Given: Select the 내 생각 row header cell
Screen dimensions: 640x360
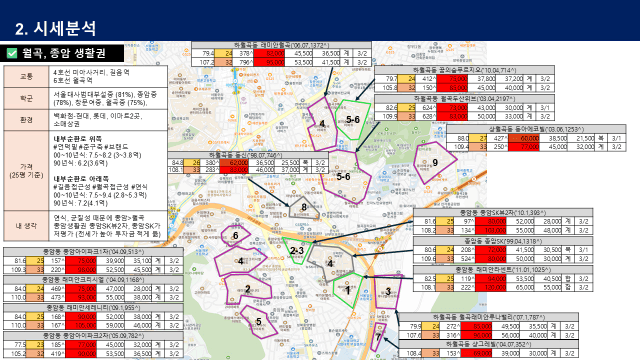Looking at the screenshot, I should (27, 226).
